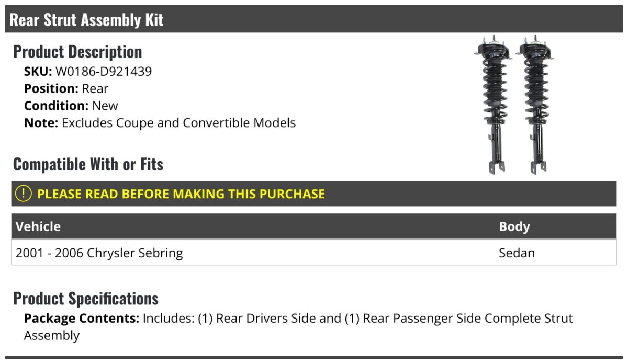Click the 'Excludes Coupe and Convertible Models' note
Viewport: 628px width, 364px height.
[178, 123]
